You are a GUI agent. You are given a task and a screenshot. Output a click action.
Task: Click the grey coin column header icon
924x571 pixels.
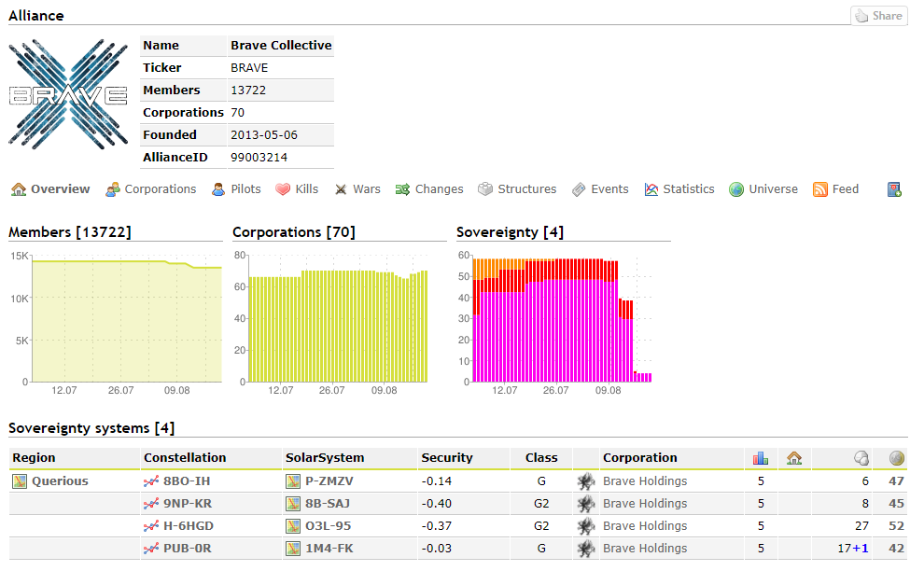click(x=897, y=458)
